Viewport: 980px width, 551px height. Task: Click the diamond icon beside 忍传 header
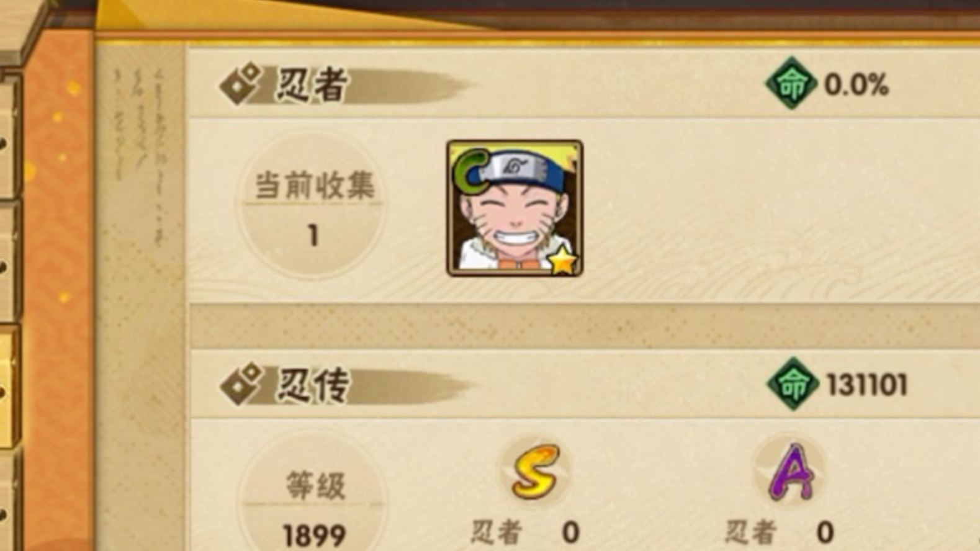click(241, 385)
